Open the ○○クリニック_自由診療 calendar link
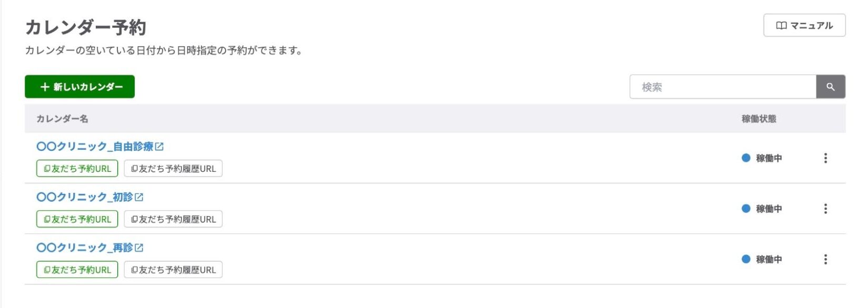The width and height of the screenshot is (868, 308). coord(95,147)
